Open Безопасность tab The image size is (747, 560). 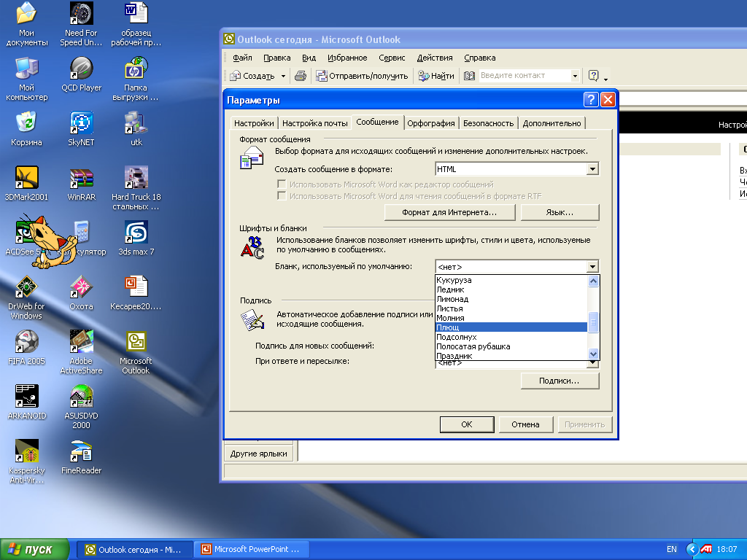coord(488,123)
